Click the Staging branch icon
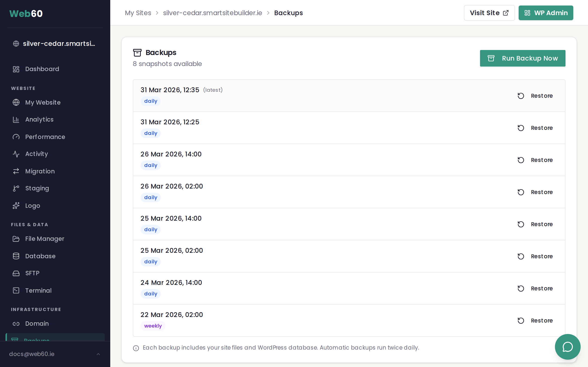The width and height of the screenshot is (588, 367). click(16, 188)
